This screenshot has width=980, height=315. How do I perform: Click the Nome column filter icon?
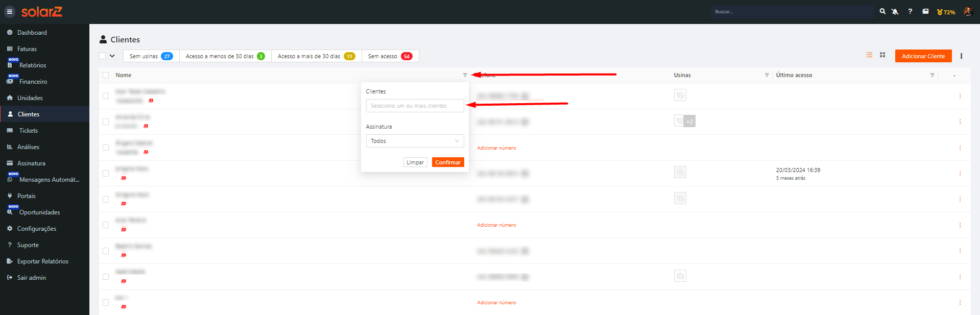point(465,75)
